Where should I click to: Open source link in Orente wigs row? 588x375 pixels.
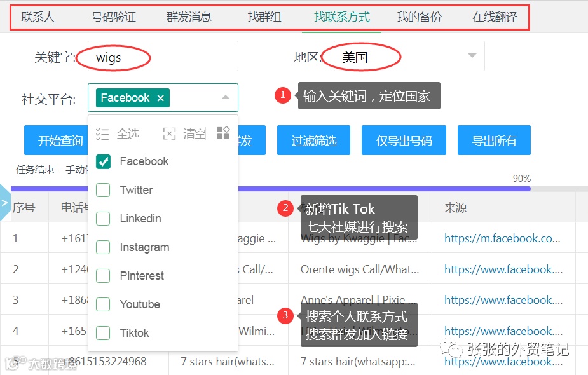tap(503, 269)
